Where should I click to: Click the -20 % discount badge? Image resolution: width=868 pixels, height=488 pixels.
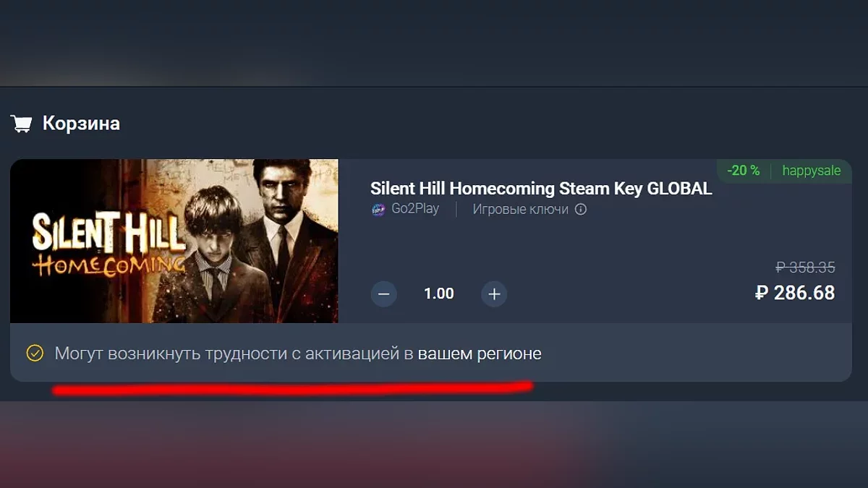coord(744,171)
